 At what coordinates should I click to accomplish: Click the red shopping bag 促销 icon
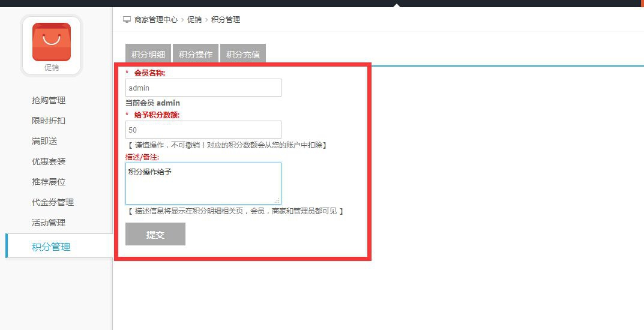click(52, 42)
